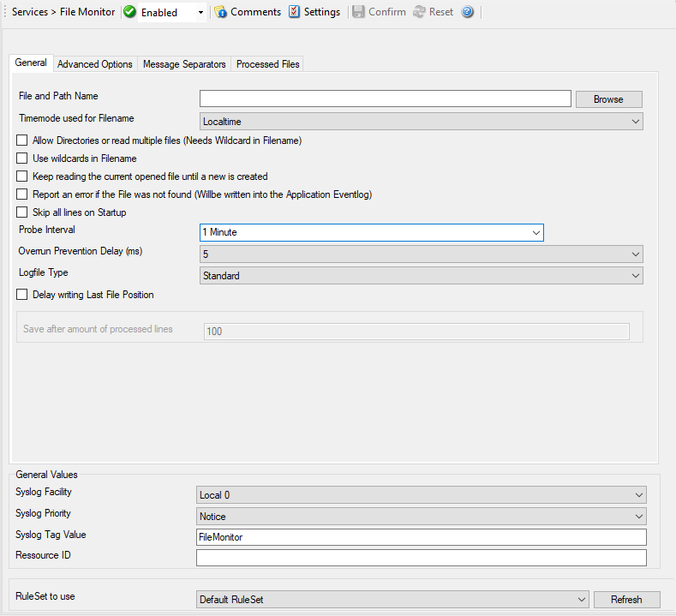Switch to the Advanced Options tab
The width and height of the screenshot is (676, 616).
95,64
